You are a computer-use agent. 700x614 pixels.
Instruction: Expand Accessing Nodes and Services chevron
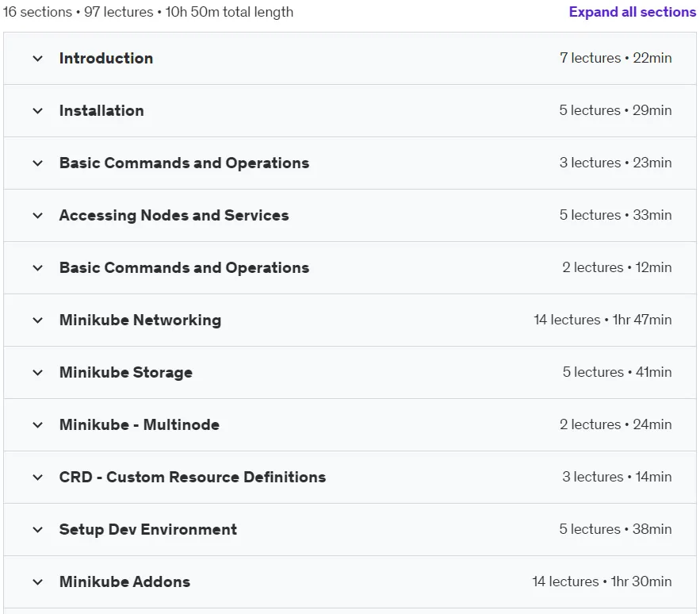[38, 216]
